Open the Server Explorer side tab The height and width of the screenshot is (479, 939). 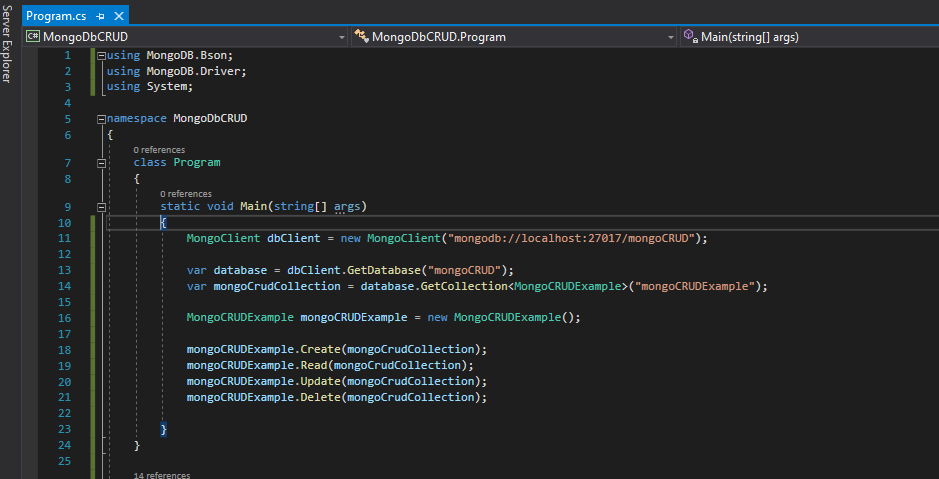6,43
